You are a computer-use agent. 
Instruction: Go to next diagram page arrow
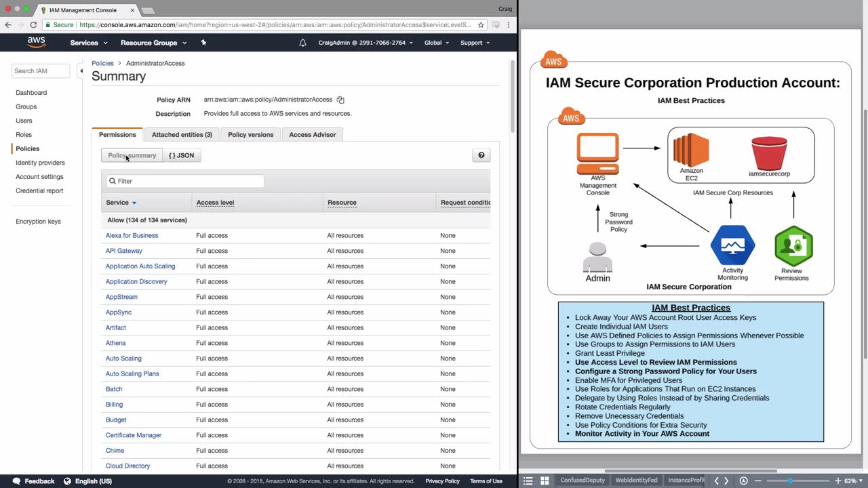pos(727,481)
